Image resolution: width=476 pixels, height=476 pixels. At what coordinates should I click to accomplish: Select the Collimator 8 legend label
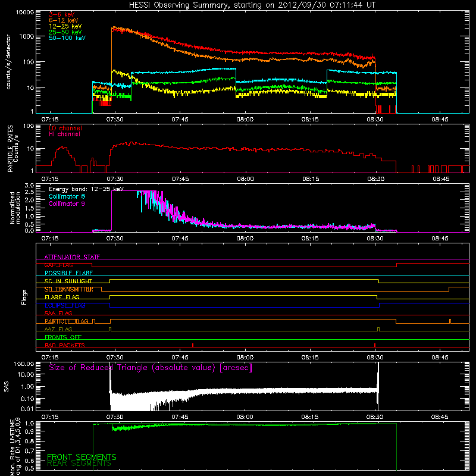click(x=67, y=196)
